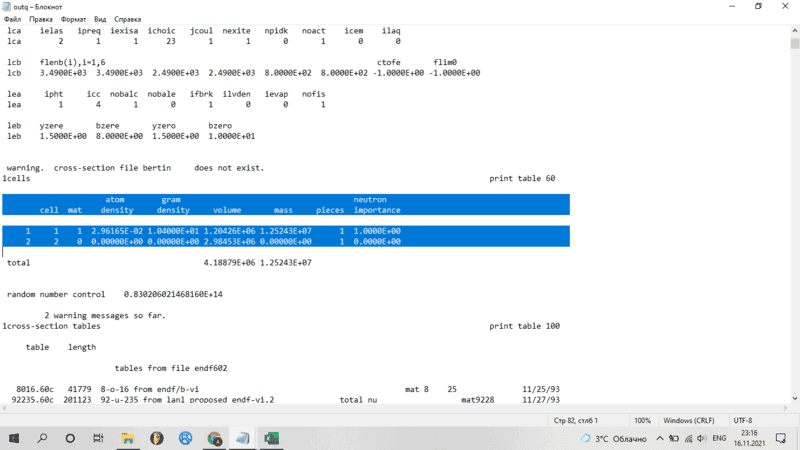Click the Windows Start button
Image resolution: width=800 pixels, height=450 pixels.
click(x=13, y=438)
